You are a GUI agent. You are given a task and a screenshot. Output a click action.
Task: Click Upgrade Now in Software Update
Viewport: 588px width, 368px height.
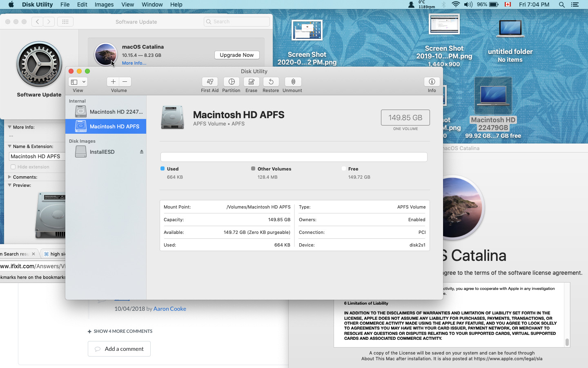[237, 55]
